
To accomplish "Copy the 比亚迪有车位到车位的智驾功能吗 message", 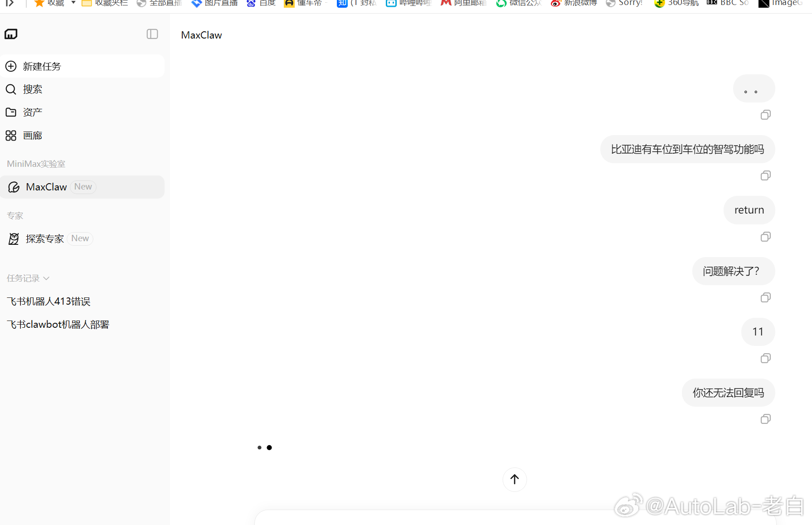I will (766, 175).
